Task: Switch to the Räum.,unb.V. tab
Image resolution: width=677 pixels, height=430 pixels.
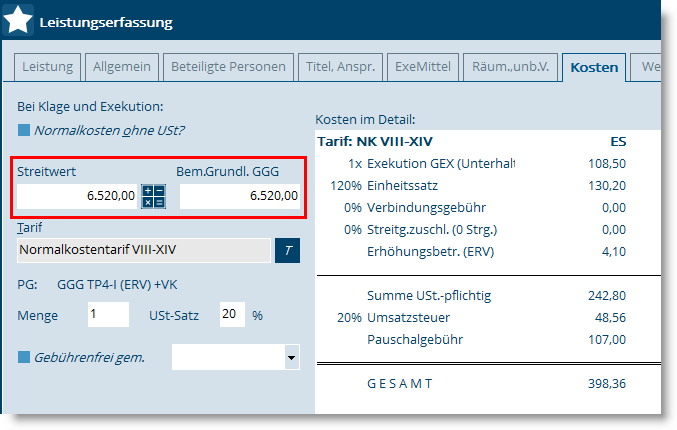Action: click(508, 67)
